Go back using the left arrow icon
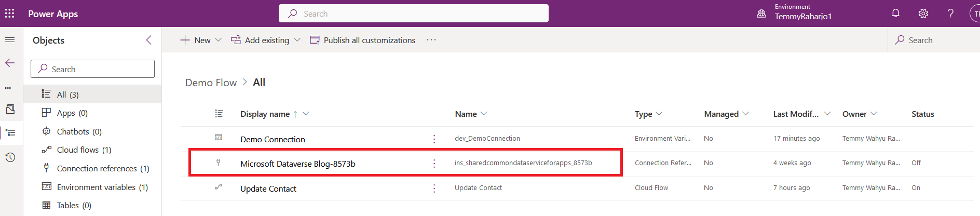Viewport: 980px width, 216px height. pyautogui.click(x=10, y=63)
